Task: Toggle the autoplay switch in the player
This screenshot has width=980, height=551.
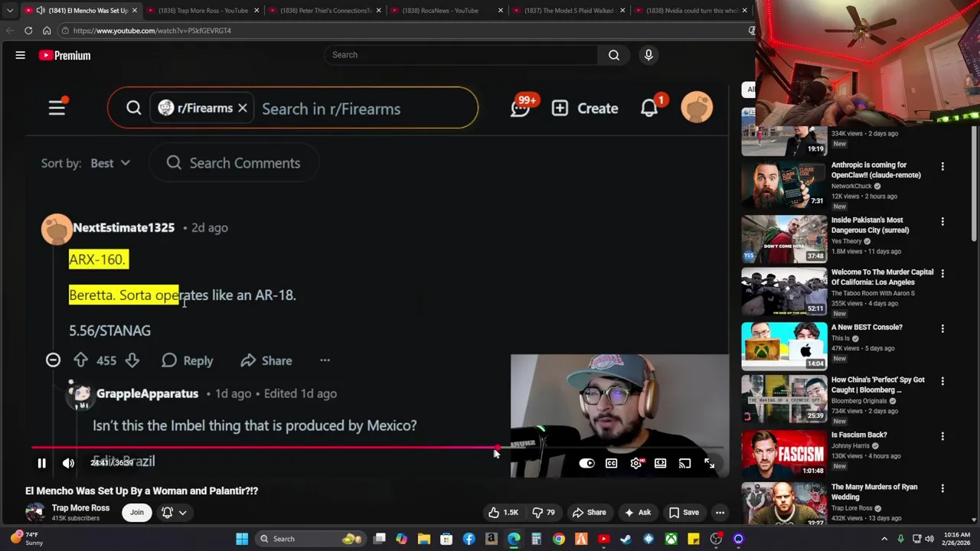Action: click(586, 463)
